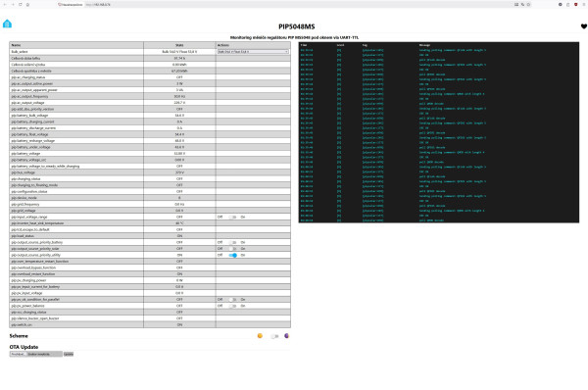Click the pip-grid_frequency row
Screen dimensions: 588x390
150,205
